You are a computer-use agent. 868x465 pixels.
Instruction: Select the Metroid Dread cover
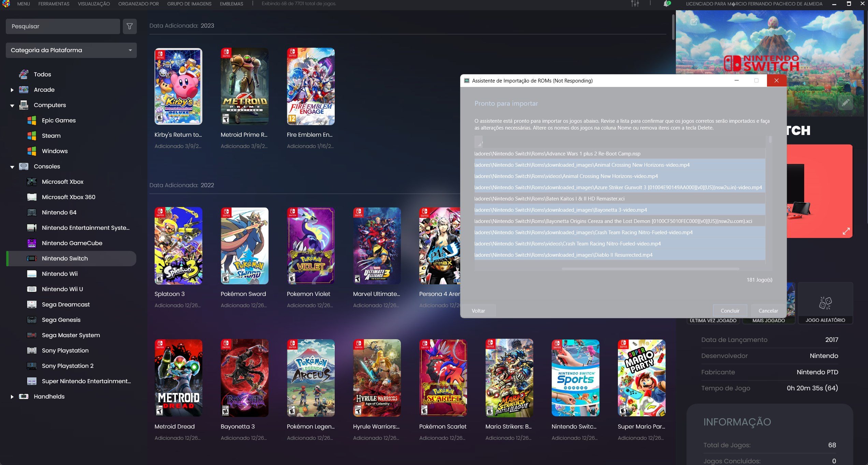[x=178, y=378]
